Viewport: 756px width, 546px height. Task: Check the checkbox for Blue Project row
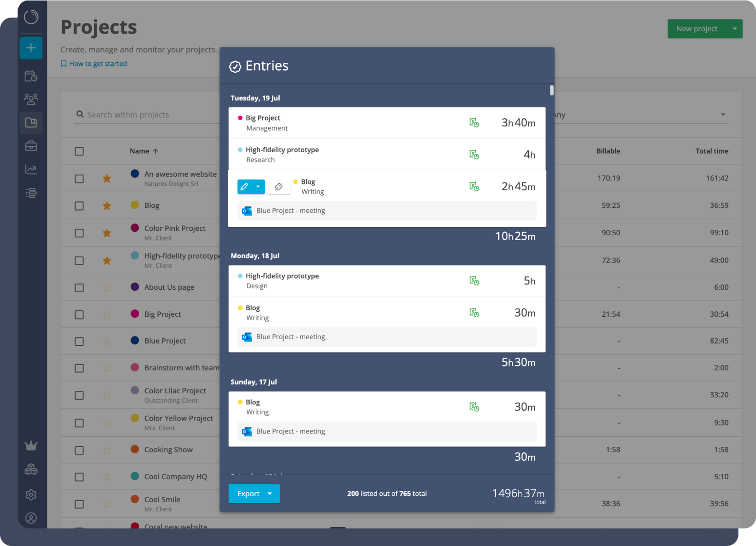(79, 341)
